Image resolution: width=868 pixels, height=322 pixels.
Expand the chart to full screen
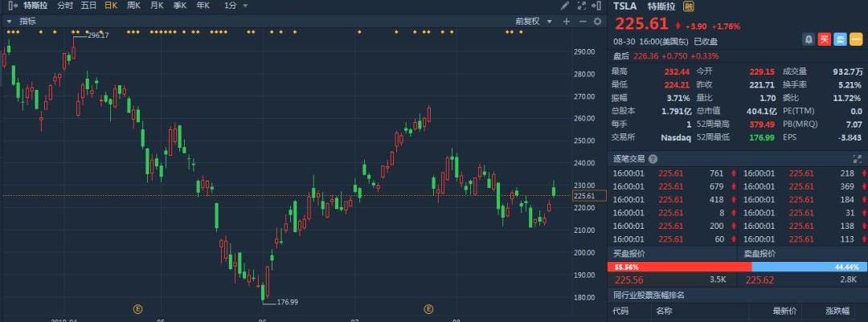click(581, 6)
